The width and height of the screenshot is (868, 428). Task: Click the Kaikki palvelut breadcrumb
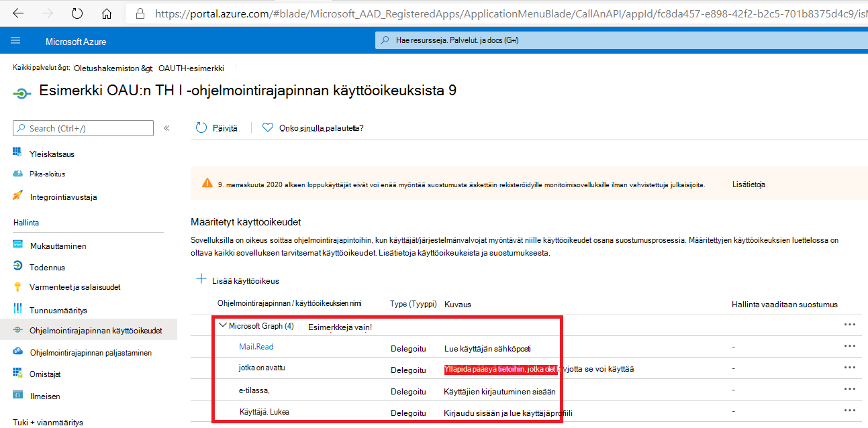[41, 68]
